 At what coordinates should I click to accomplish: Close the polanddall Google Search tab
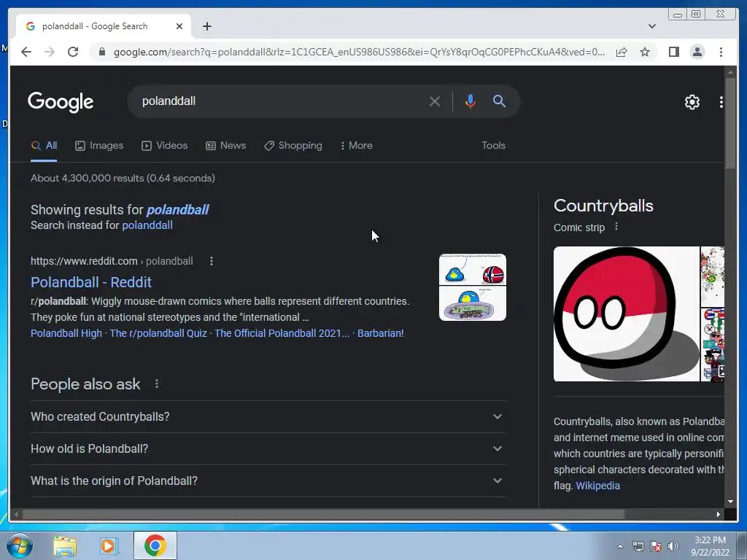pos(179,26)
